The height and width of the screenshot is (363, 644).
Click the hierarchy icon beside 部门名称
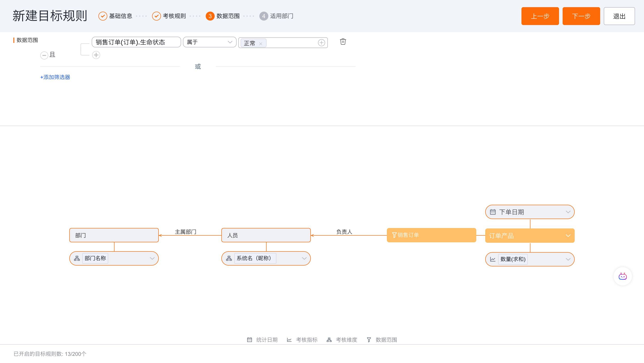pos(77,259)
